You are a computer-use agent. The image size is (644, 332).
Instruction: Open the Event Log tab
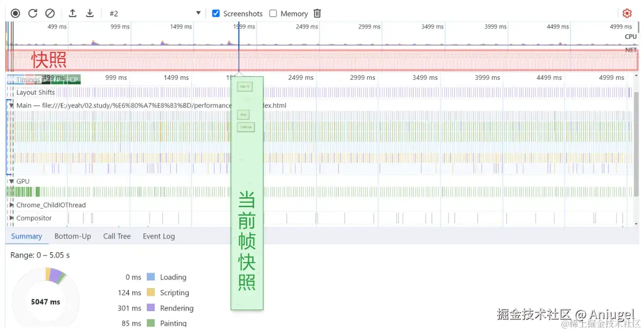(159, 236)
